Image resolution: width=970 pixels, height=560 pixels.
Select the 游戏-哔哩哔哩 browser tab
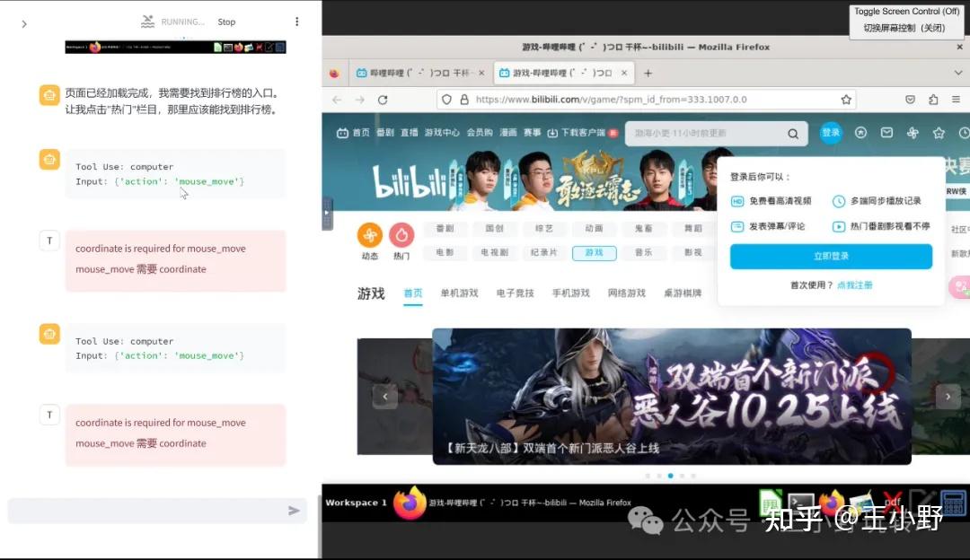[x=557, y=73]
